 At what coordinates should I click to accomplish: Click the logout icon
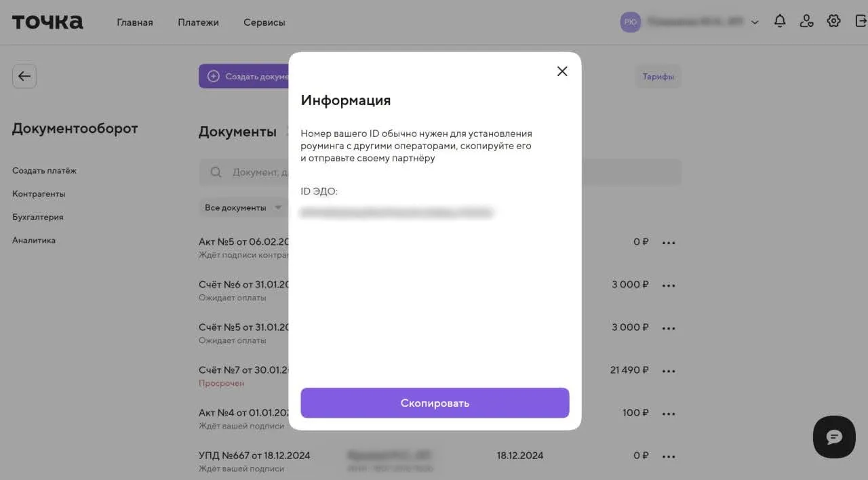click(x=861, y=22)
